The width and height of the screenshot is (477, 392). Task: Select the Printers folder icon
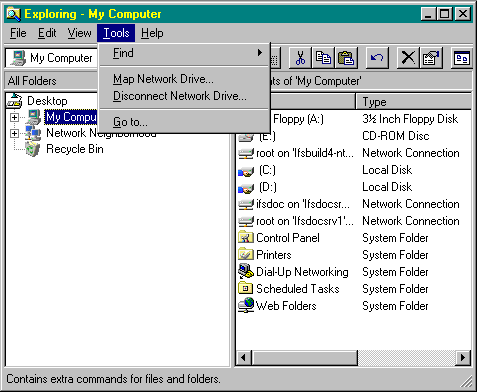pyautogui.click(x=246, y=255)
